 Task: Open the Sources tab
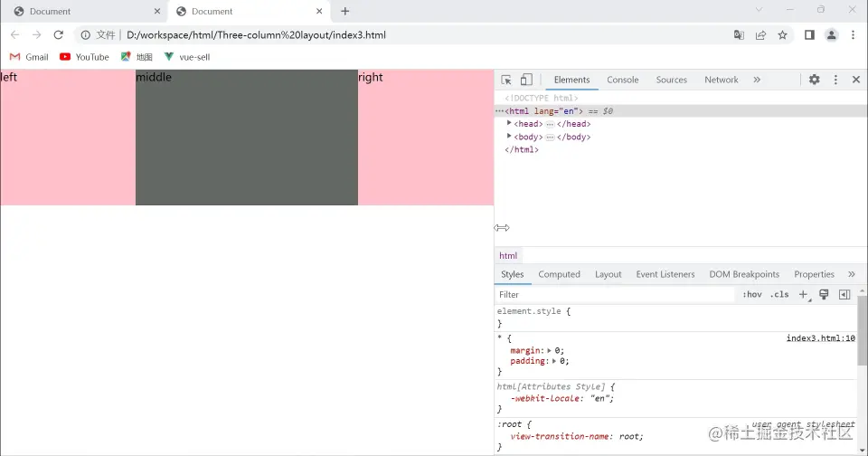click(672, 80)
